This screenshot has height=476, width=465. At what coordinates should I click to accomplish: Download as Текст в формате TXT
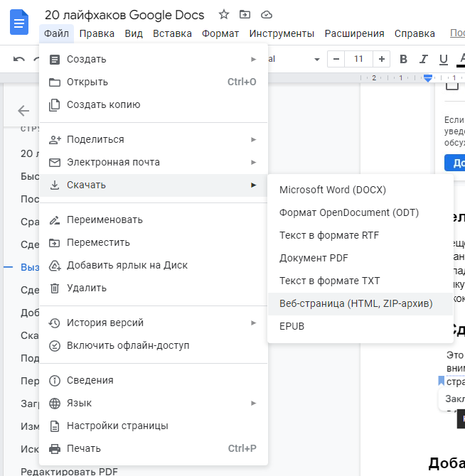point(360,281)
